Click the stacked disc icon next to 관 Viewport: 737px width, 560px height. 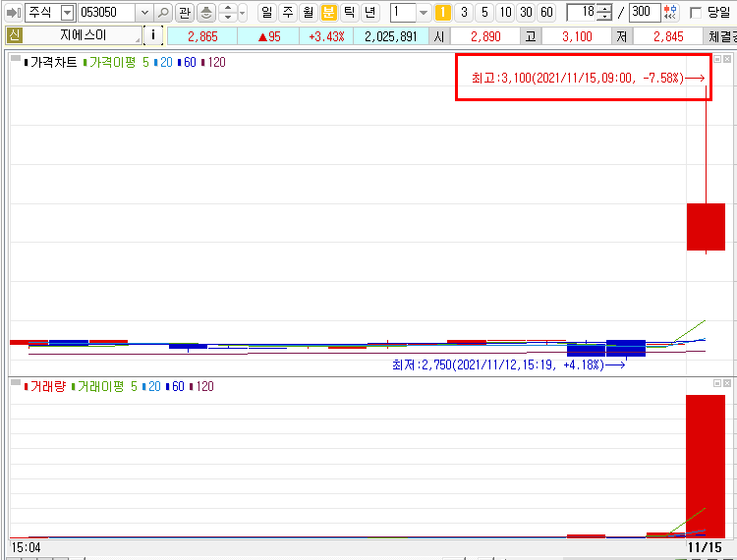pyautogui.click(x=206, y=12)
